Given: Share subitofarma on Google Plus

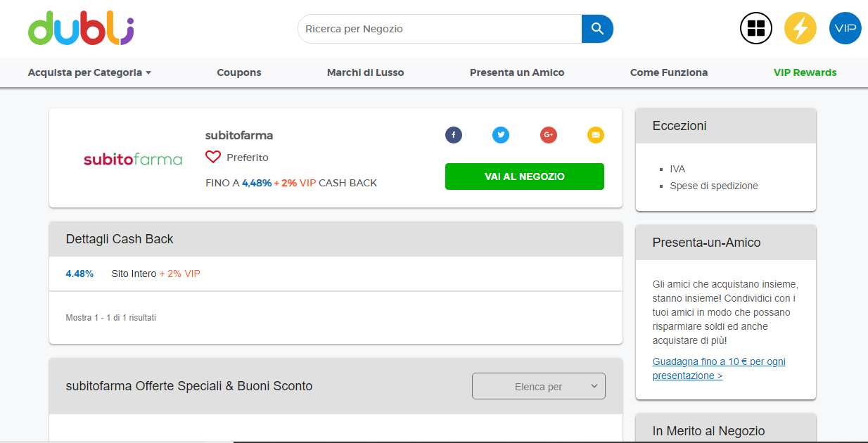Looking at the screenshot, I should pyautogui.click(x=549, y=135).
